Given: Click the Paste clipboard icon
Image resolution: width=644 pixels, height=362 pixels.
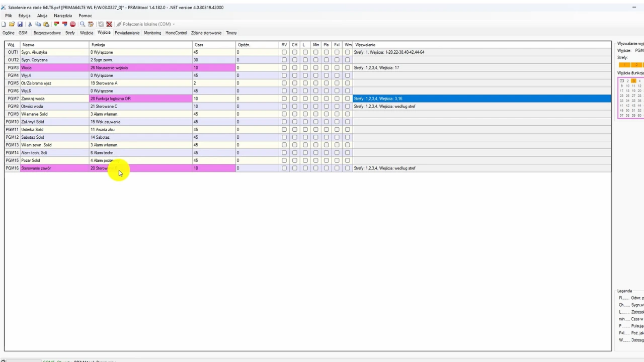Looking at the screenshot, I should click(46, 24).
